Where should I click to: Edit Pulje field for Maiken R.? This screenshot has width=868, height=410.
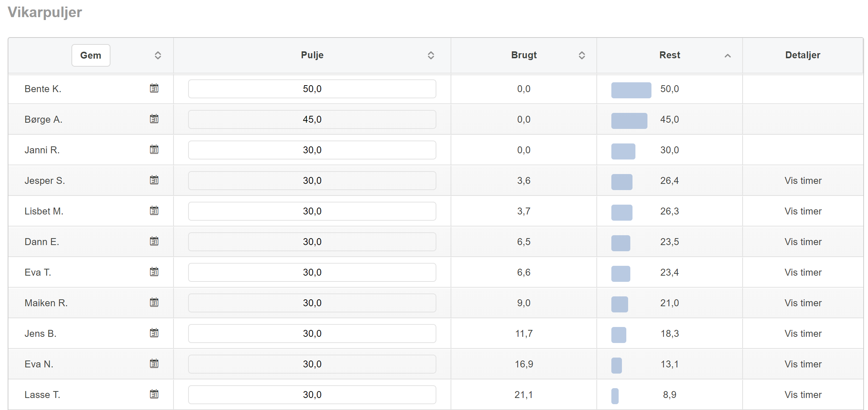tap(312, 303)
